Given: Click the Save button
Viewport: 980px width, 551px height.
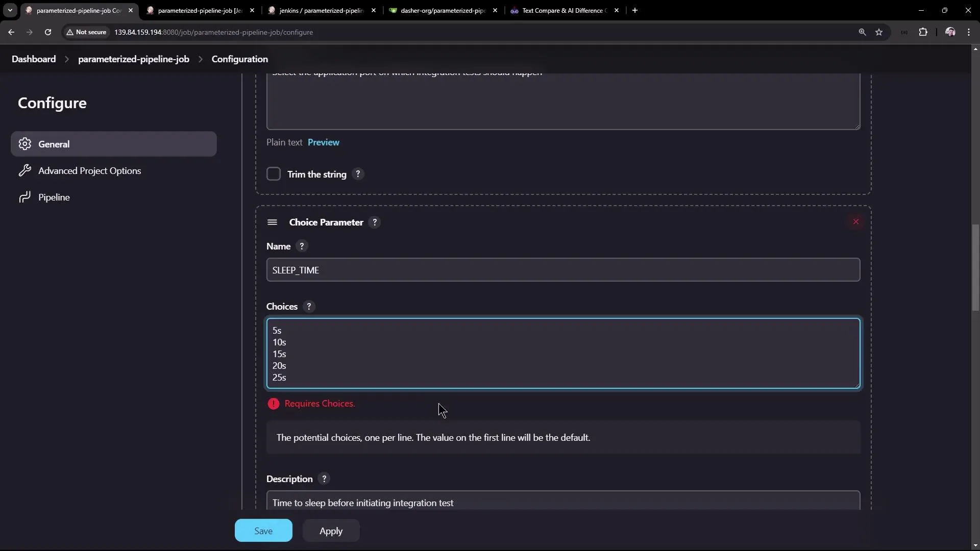Looking at the screenshot, I should tap(262, 530).
